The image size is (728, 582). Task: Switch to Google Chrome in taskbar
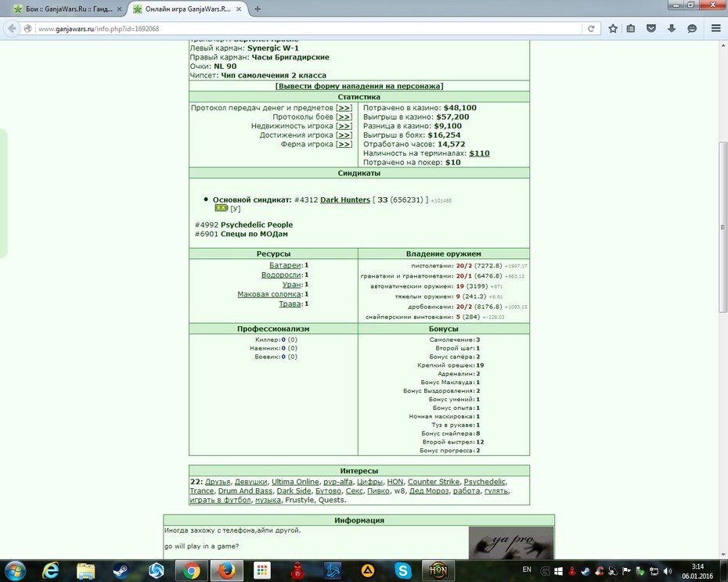point(191,570)
